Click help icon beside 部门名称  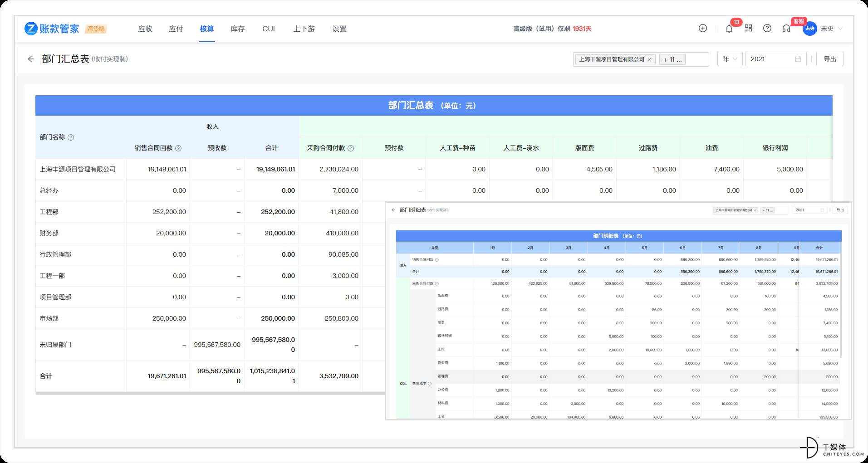coord(71,137)
